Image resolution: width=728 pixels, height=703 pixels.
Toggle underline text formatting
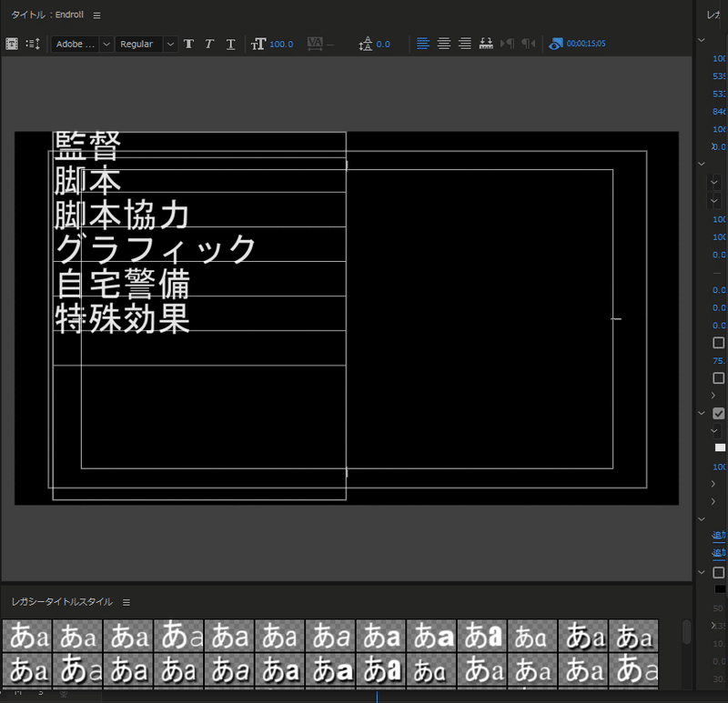click(231, 44)
